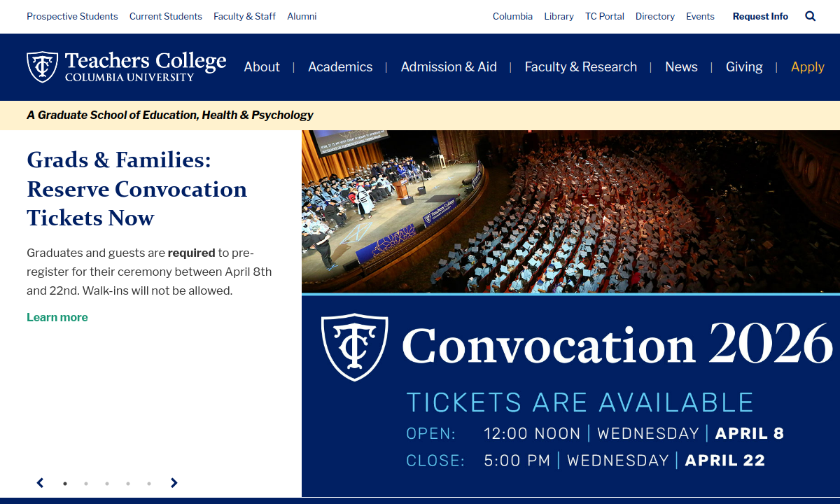Advance to next carousel slide arrow

[x=174, y=483]
